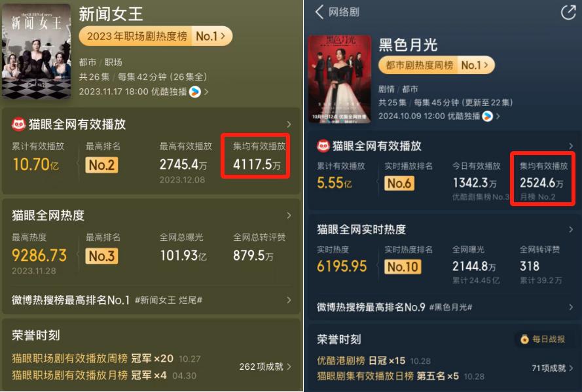
Task: Tap the share icon at top right
Action: [x=568, y=12]
